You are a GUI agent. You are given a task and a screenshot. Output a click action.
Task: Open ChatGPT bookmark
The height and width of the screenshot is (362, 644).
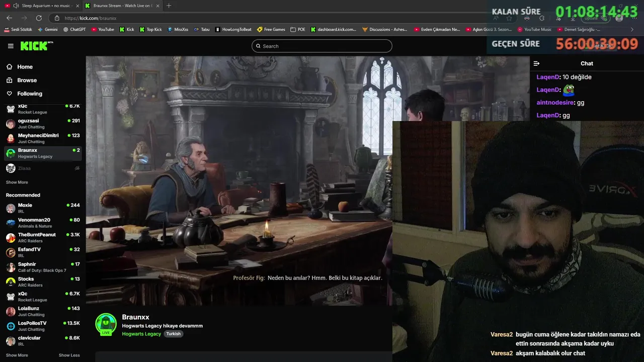74,30
